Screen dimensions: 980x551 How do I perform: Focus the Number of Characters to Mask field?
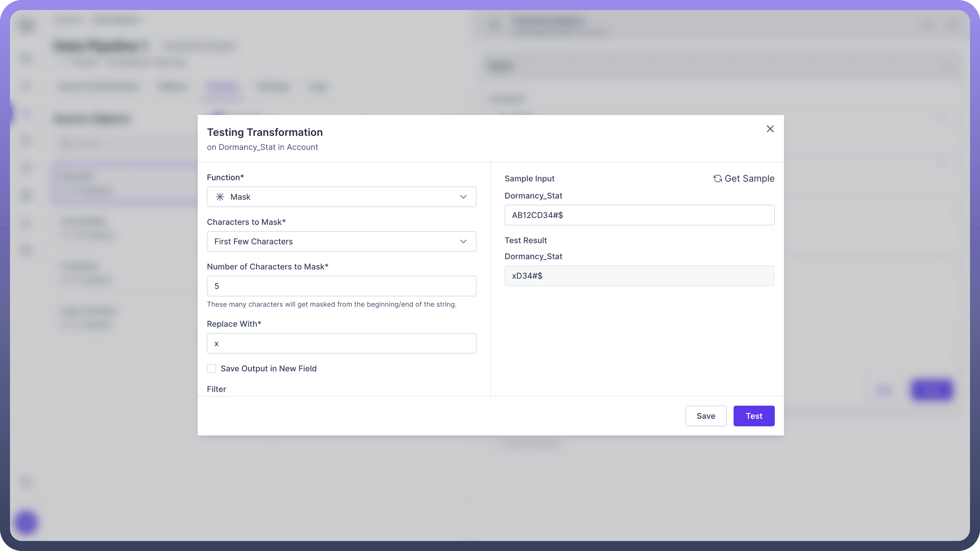pyautogui.click(x=341, y=286)
